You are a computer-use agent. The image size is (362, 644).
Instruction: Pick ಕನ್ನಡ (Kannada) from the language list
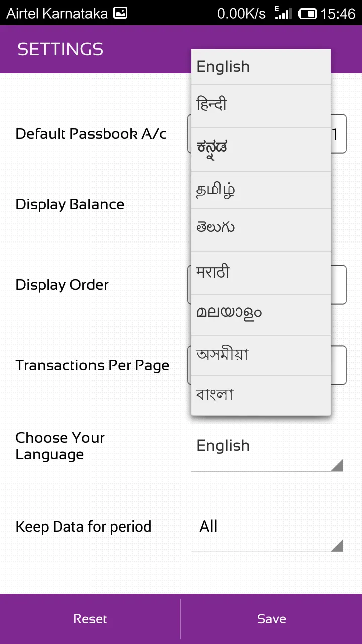260,149
